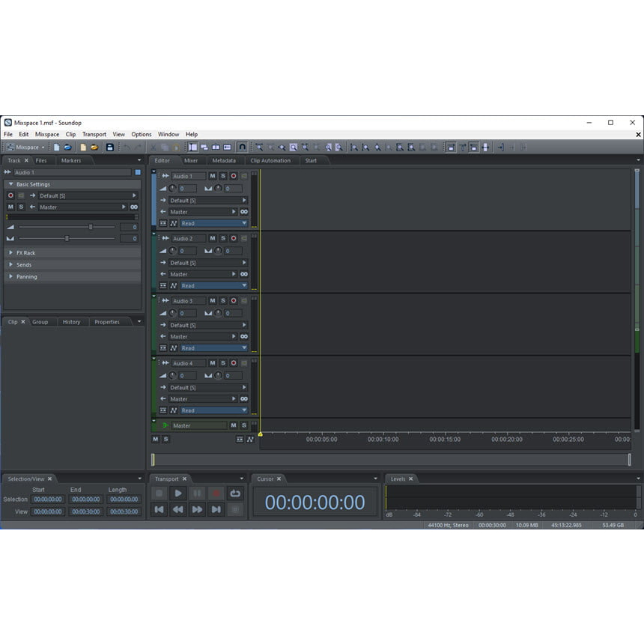
Task: Toggle the magnet snapping icon in toolbar
Action: click(242, 148)
